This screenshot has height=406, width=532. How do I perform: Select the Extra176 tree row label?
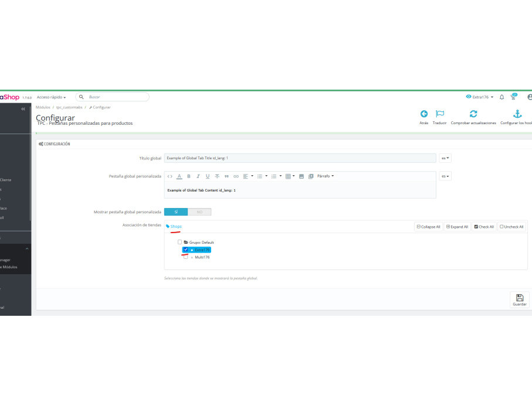click(202, 250)
